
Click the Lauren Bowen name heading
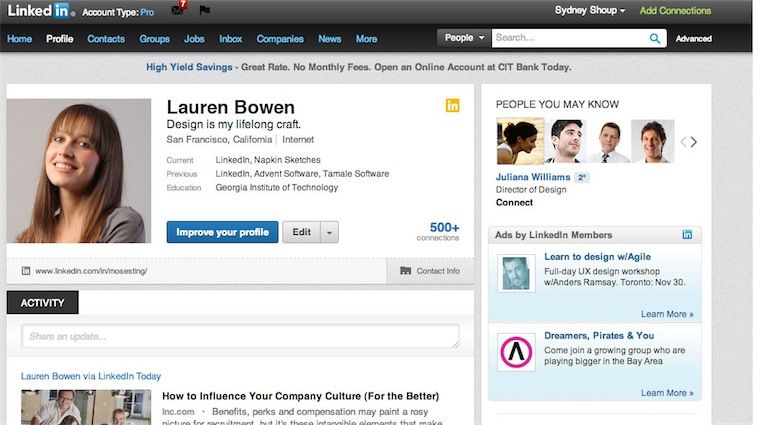coord(231,107)
